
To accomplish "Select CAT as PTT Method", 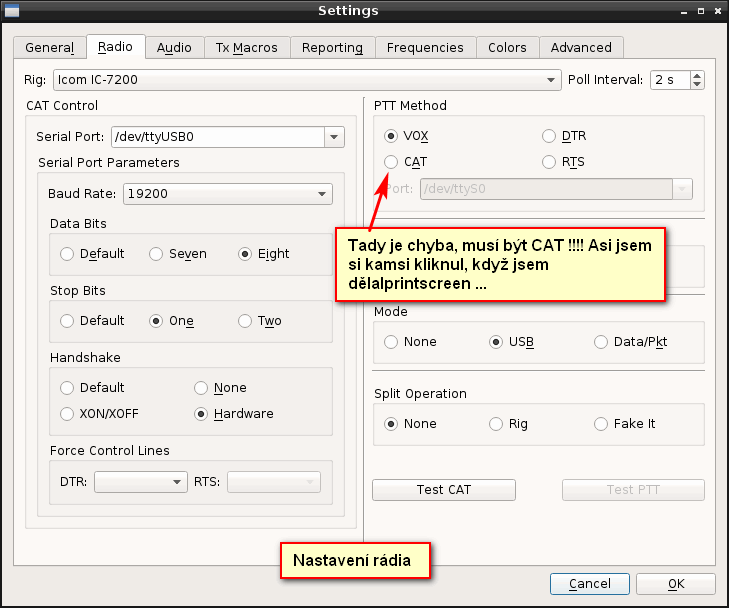I will [x=391, y=161].
